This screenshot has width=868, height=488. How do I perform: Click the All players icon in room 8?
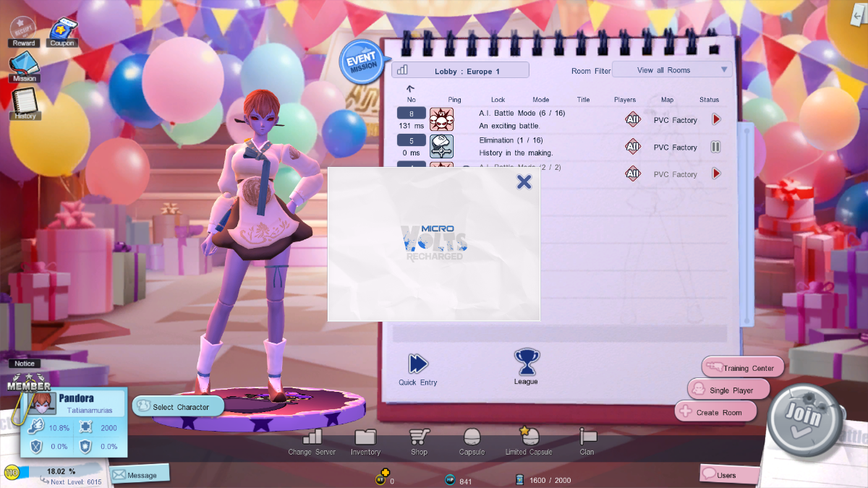point(633,119)
